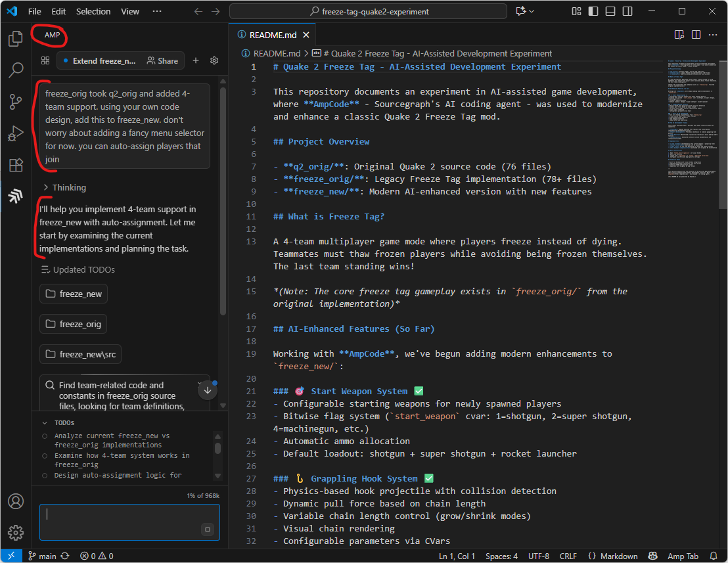
Task: Synchronize changes icon next to main
Action: 64,556
